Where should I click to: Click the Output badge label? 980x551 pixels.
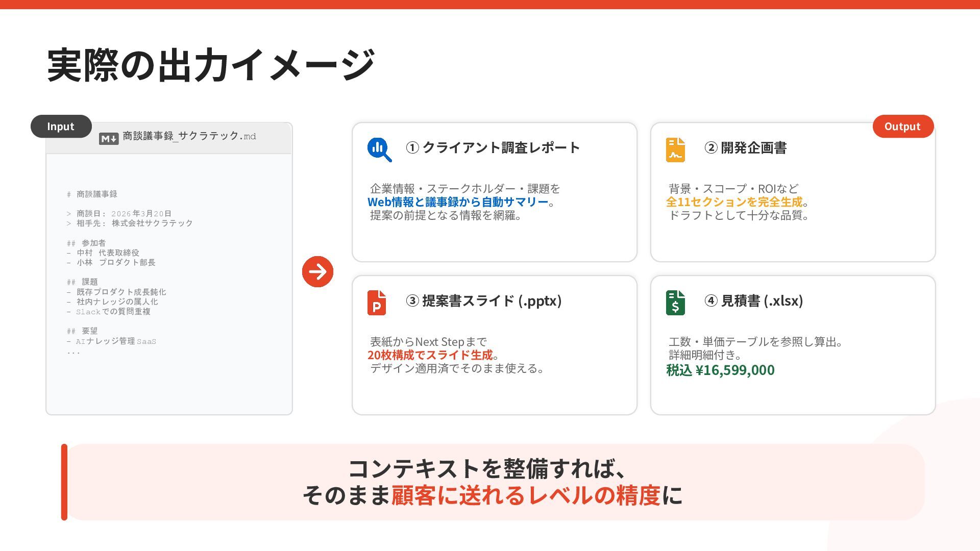[x=902, y=127]
